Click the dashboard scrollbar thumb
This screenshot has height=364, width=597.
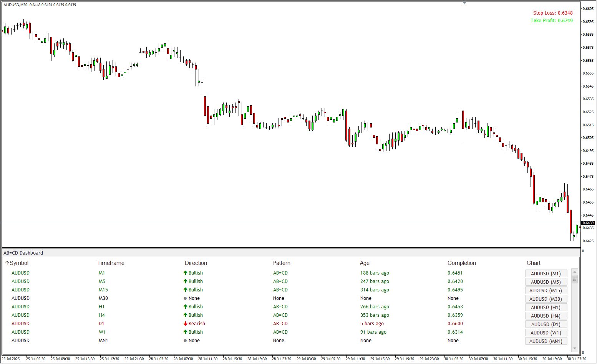(x=575, y=279)
